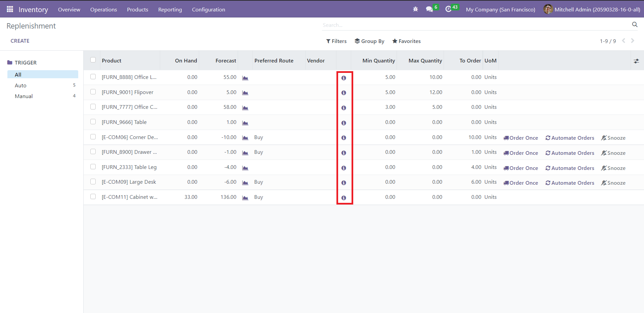Open optional columns settings icon

coord(636,61)
